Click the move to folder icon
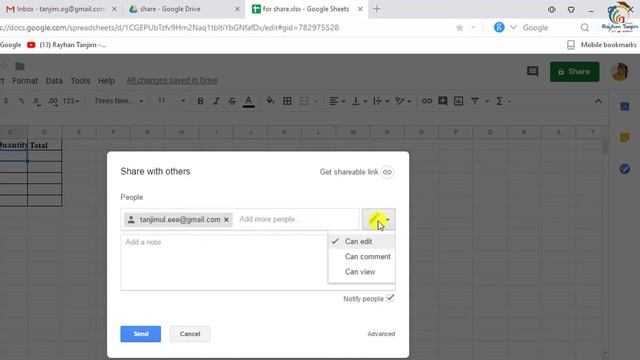 pos(20,66)
